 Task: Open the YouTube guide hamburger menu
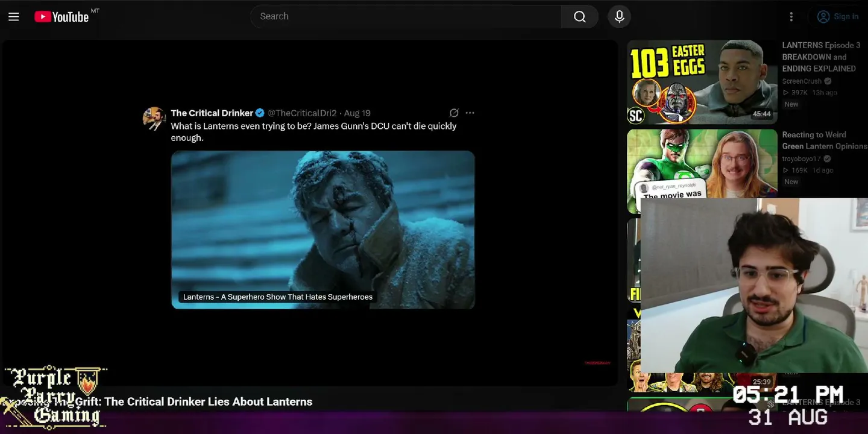[x=14, y=17]
